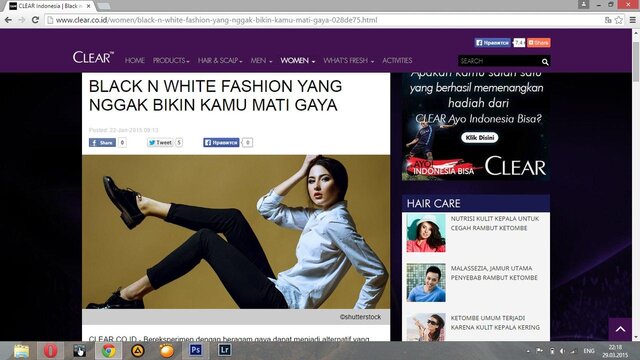This screenshot has width=640, height=360.
Task: Click the new tab button
Action: [104, 6]
